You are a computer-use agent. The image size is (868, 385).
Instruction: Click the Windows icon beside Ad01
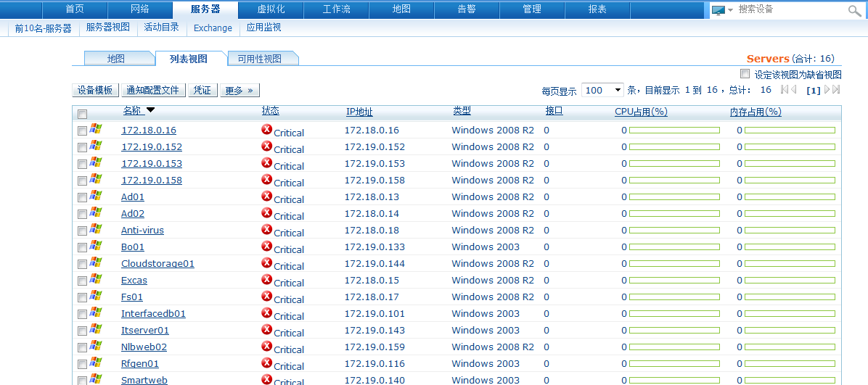(x=96, y=196)
